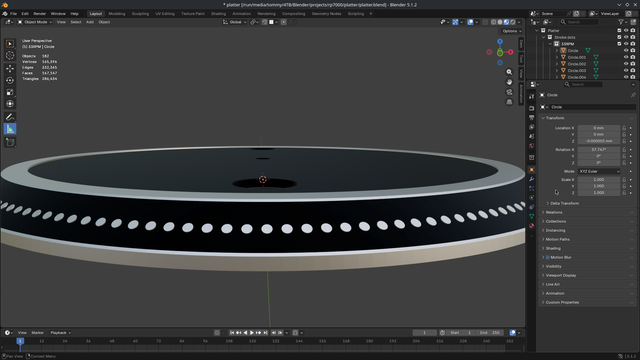Switch to the Geometry Nodes workspace tab
Image resolution: width=640 pixels, height=360 pixels.
point(326,13)
